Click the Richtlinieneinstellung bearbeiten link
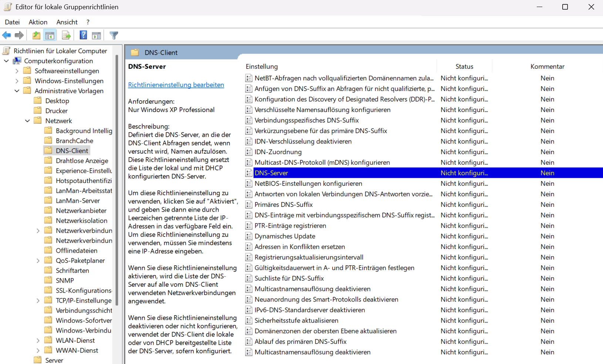Viewport: 603px width, 364px height. 176,85
